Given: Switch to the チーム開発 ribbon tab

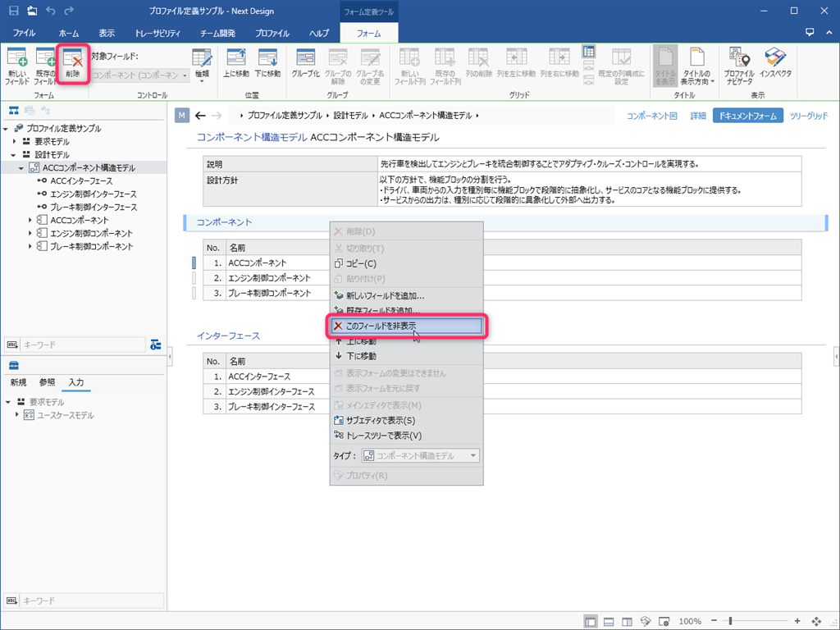Looking at the screenshot, I should pos(220,34).
